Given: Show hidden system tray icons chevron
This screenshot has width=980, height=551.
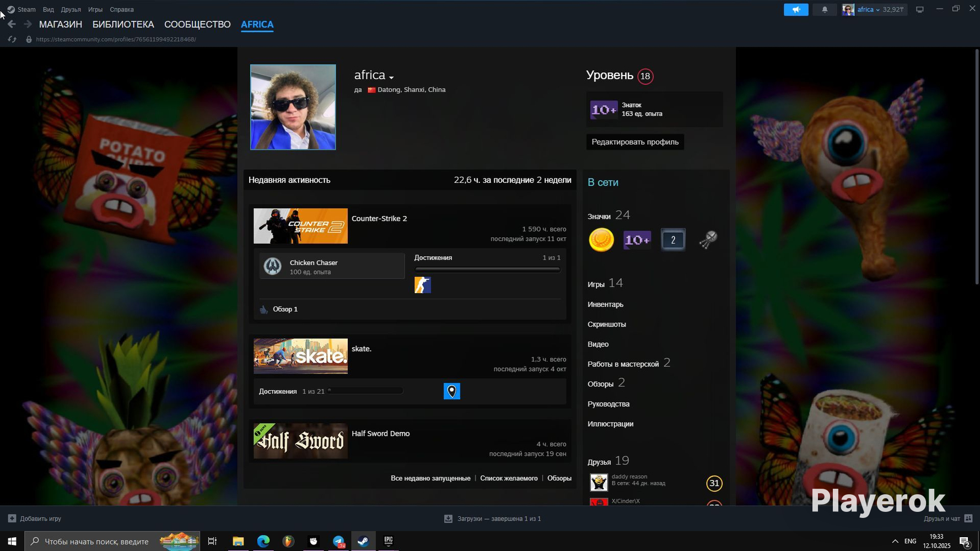Looking at the screenshot, I should pos(895,541).
